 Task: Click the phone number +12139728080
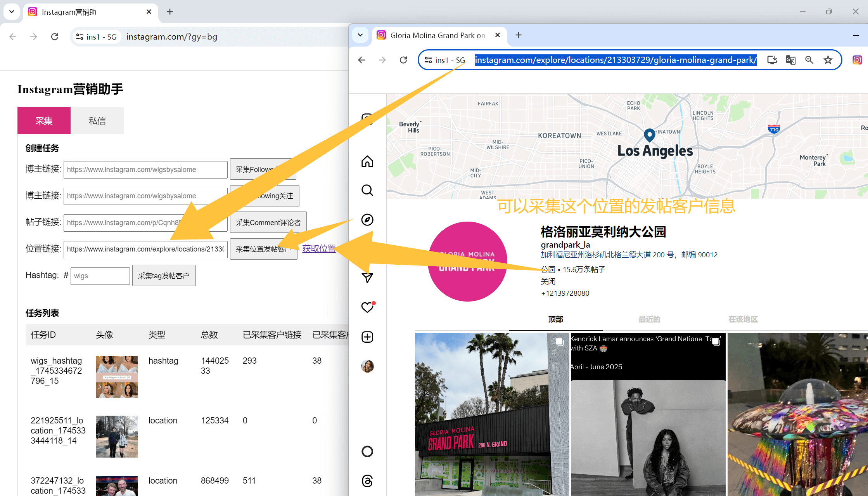click(565, 293)
